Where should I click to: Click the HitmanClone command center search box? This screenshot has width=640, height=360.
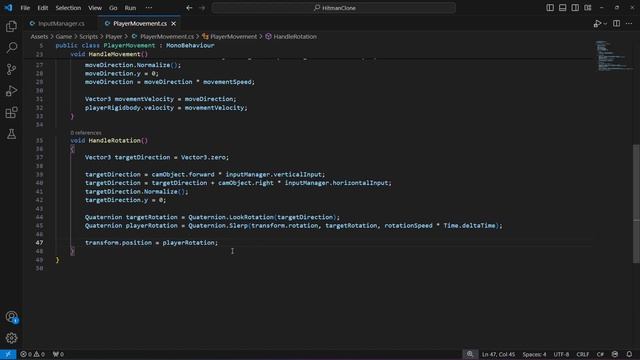(x=333, y=8)
